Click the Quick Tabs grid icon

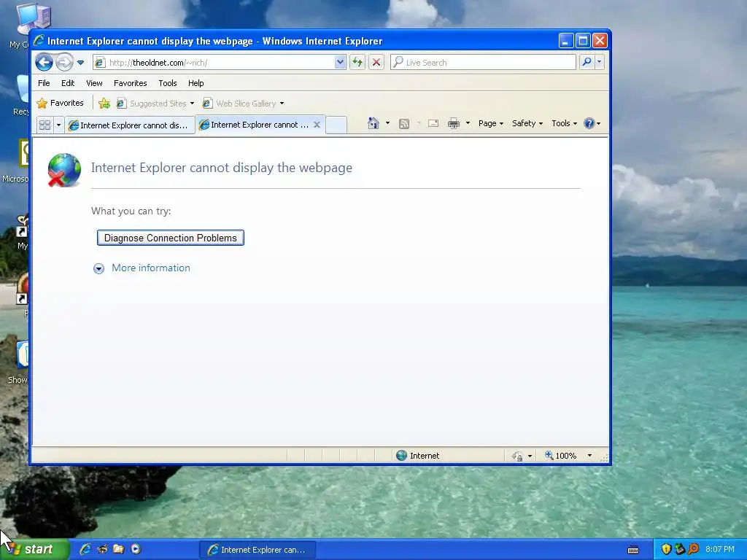click(44, 125)
